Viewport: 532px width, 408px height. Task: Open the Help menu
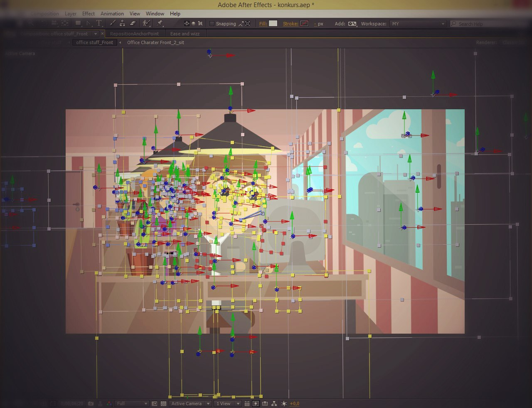(175, 14)
